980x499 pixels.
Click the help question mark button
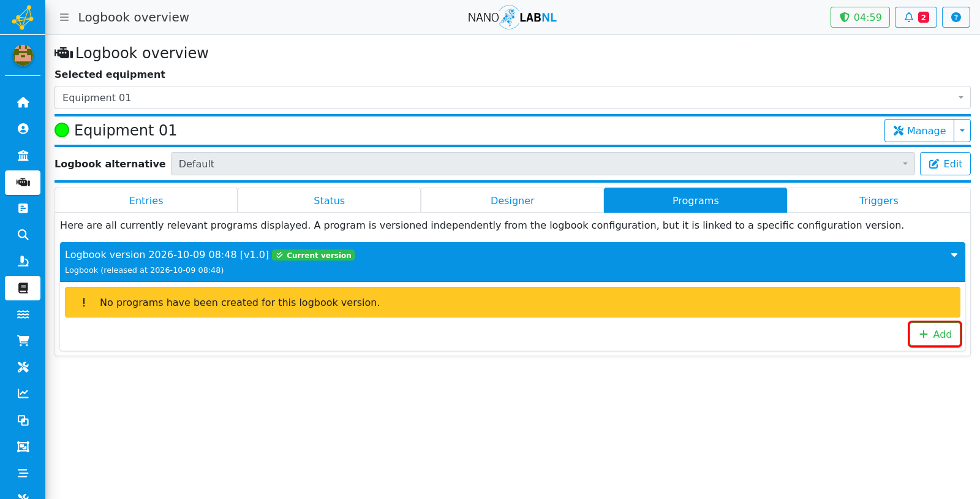pyautogui.click(x=956, y=17)
